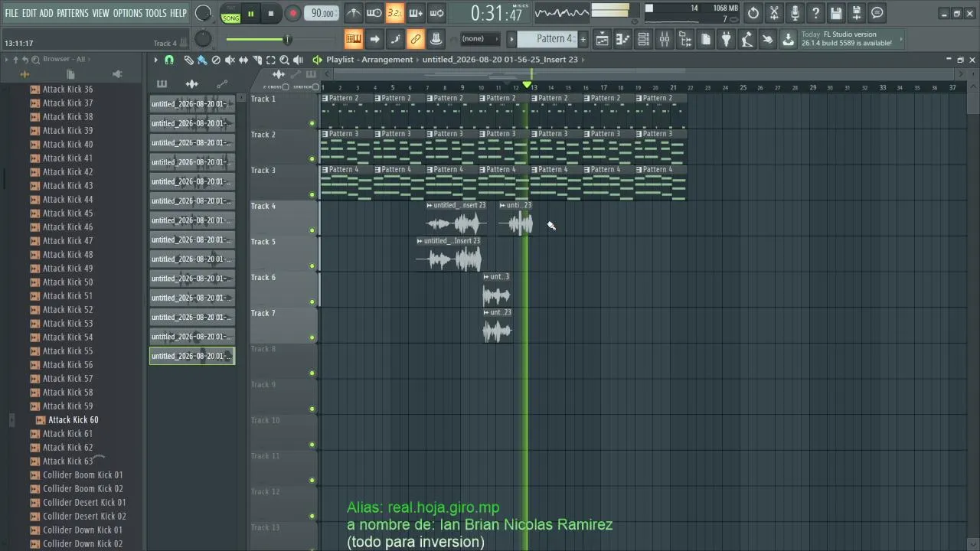Image resolution: width=980 pixels, height=551 pixels.
Task: Click the plus button beside Pattern 4
Action: click(583, 39)
